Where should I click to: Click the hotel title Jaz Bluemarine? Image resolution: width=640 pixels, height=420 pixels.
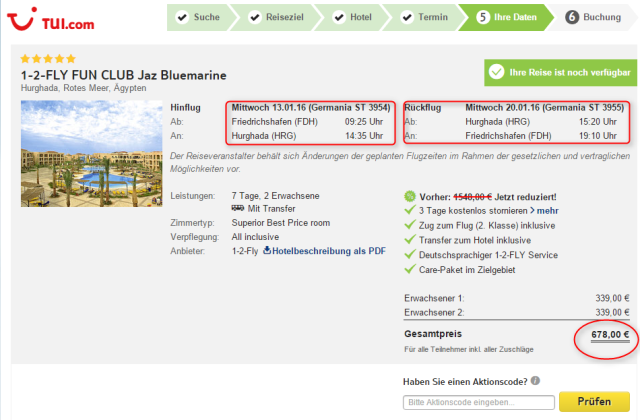tap(124, 75)
